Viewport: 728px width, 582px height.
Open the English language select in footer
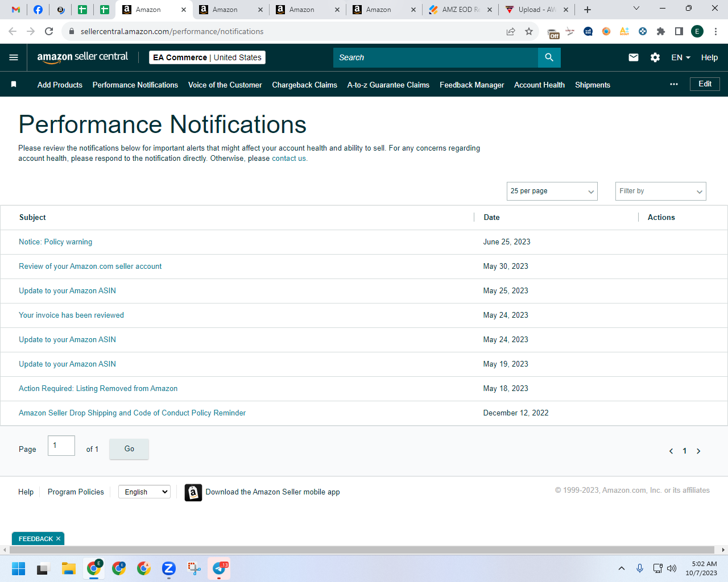tap(144, 492)
